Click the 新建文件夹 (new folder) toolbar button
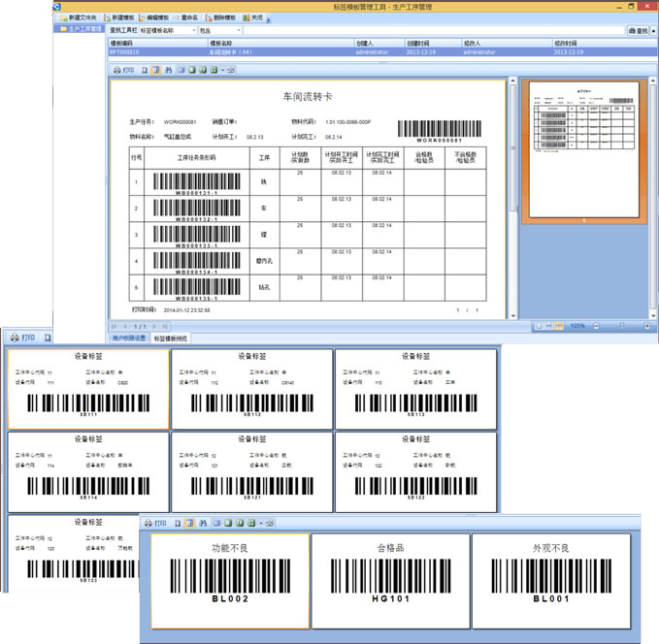659x644 pixels. point(79,17)
